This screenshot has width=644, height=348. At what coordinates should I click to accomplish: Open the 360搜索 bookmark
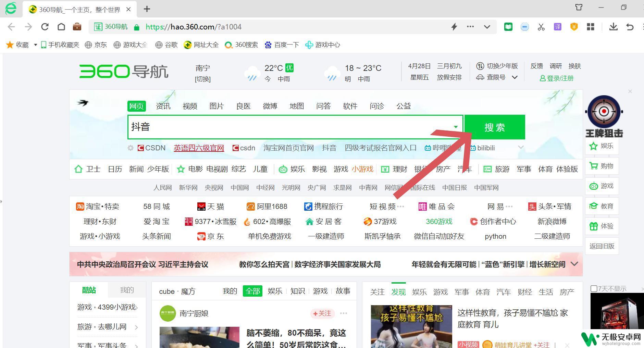click(x=241, y=45)
